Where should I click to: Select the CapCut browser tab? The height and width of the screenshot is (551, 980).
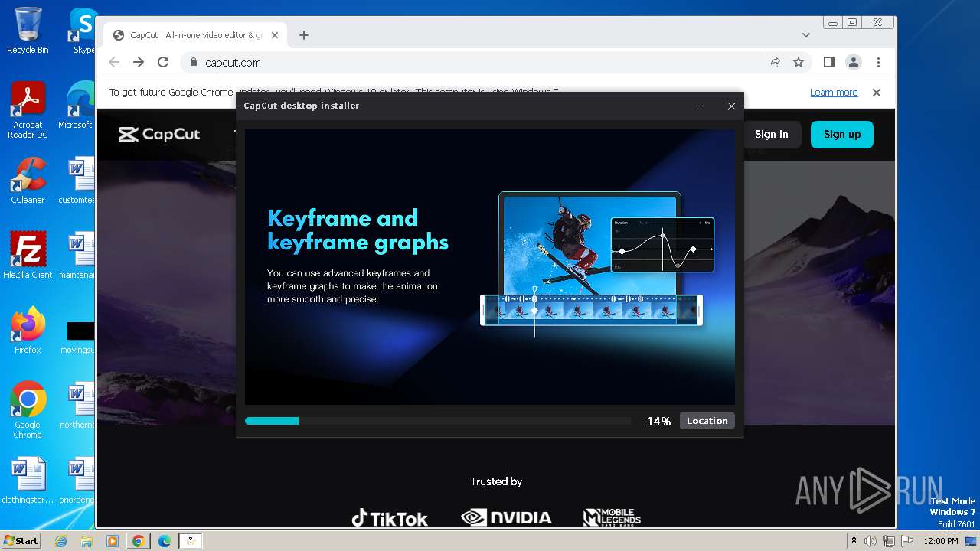195,35
